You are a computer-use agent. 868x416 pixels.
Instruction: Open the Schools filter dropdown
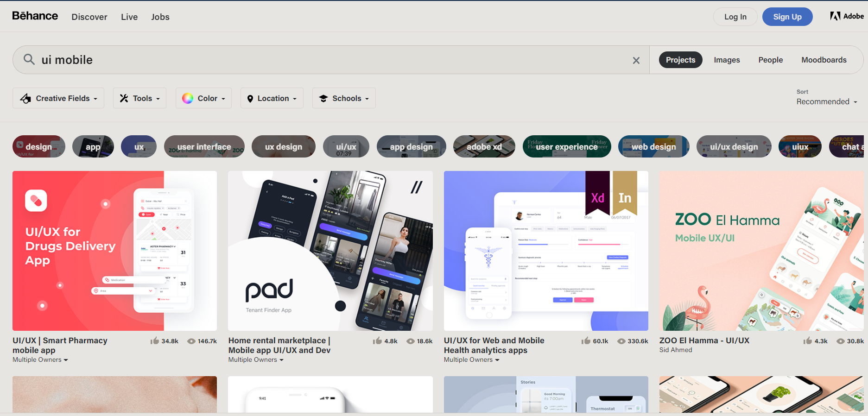click(344, 98)
